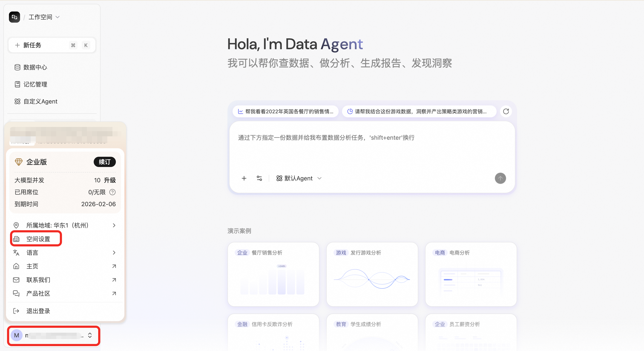Open the settings sliders icon in input box
The height and width of the screenshot is (351, 644).
tap(259, 178)
